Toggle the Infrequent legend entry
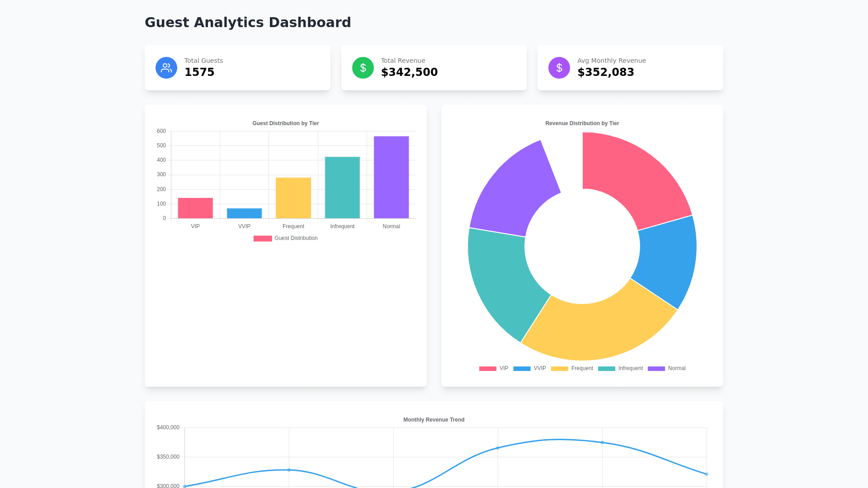 (620, 368)
